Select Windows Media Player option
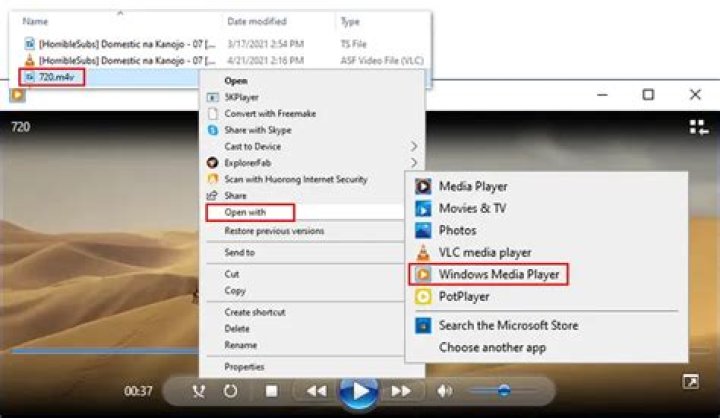Image resolution: width=720 pixels, height=418 pixels. [499, 274]
